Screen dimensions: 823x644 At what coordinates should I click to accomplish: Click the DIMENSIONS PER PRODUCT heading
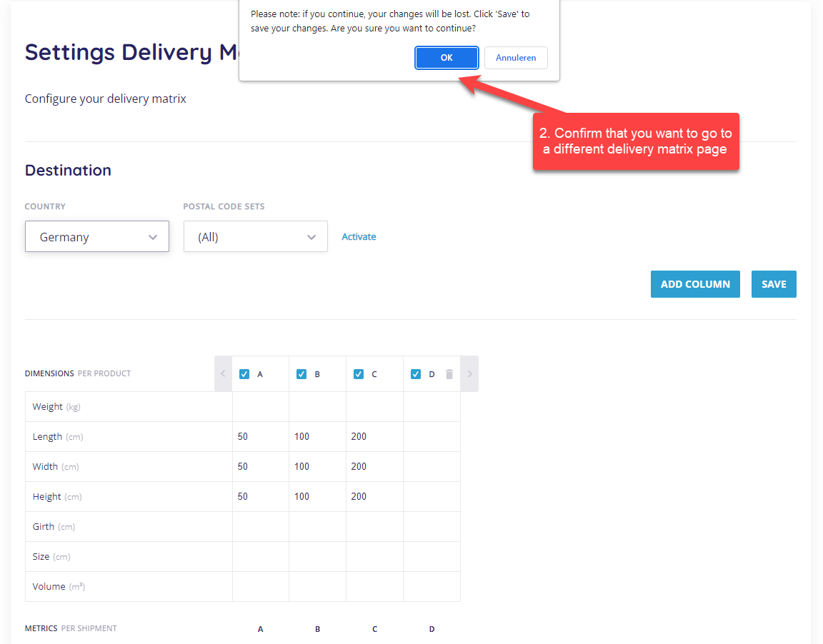pos(78,373)
